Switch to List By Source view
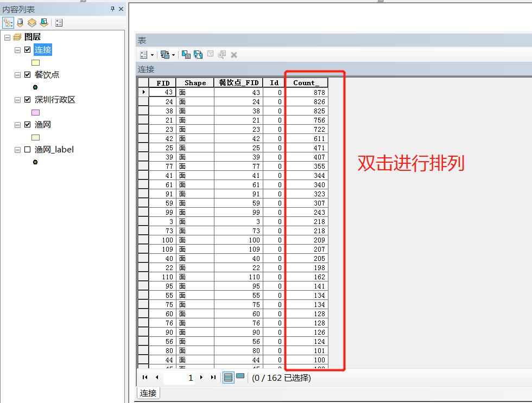 [x=20, y=23]
